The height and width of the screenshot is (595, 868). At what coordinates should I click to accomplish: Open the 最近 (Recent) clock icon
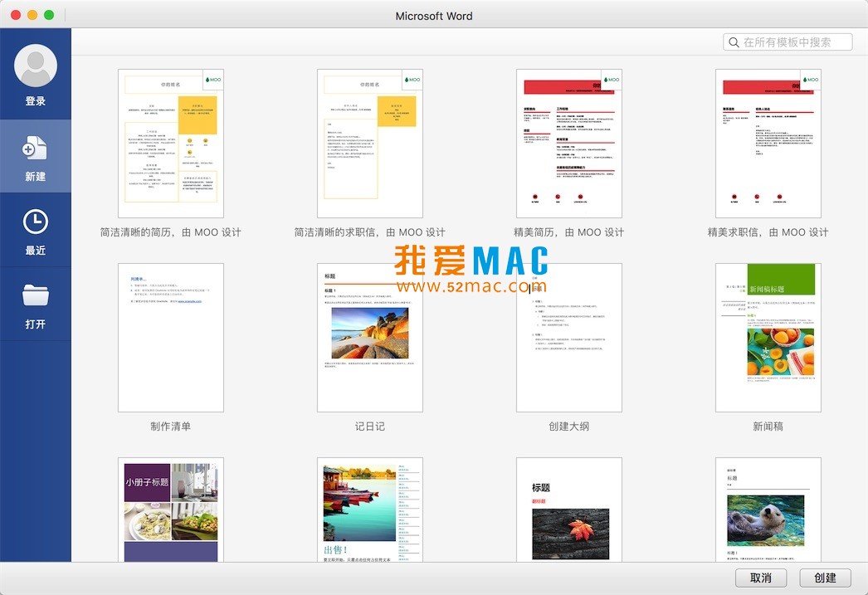(36, 222)
